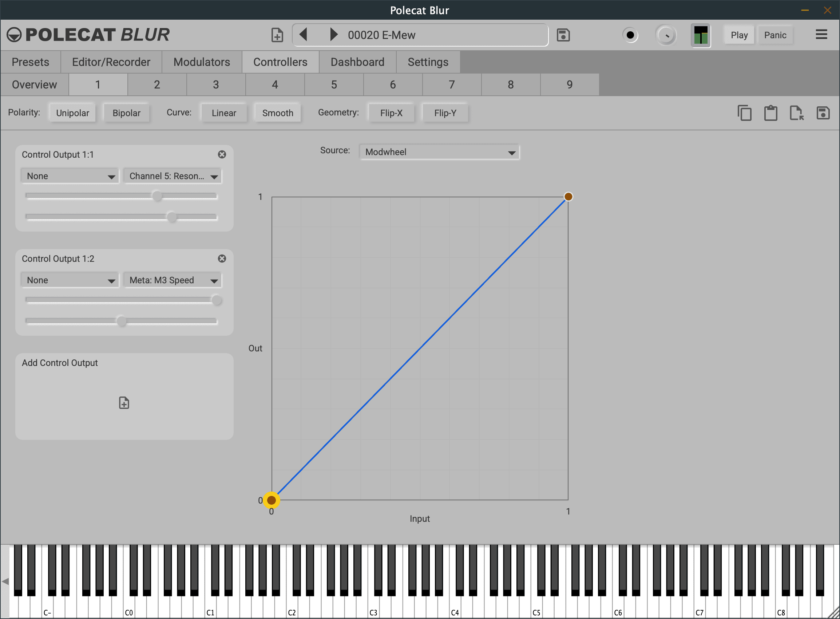Screen dimensions: 840x619
Task: Select controller sub-tab 5
Action: 334,84
